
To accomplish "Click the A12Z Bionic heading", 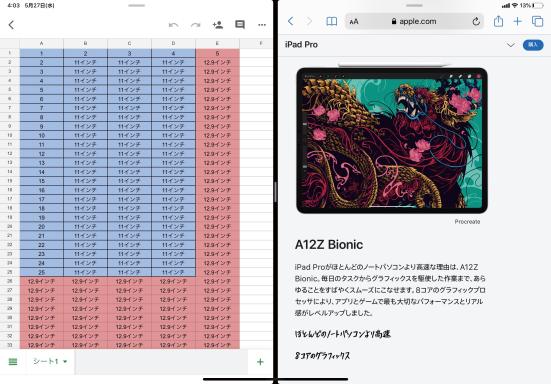I will [329, 245].
